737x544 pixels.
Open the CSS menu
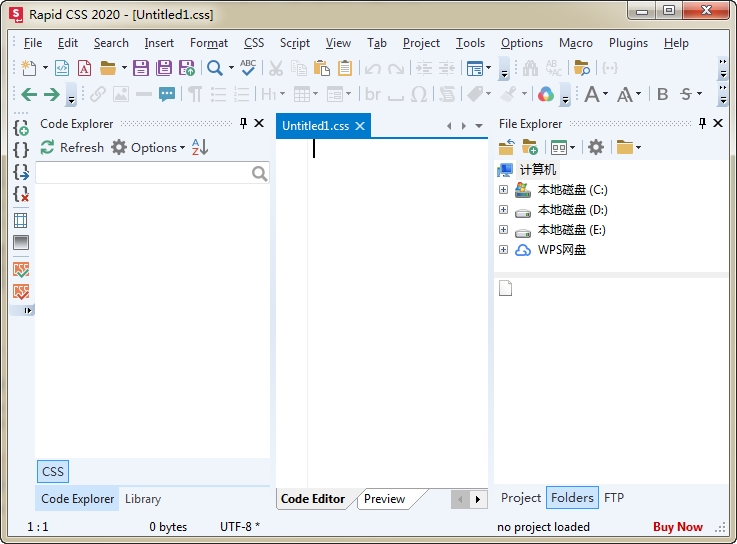click(x=254, y=43)
